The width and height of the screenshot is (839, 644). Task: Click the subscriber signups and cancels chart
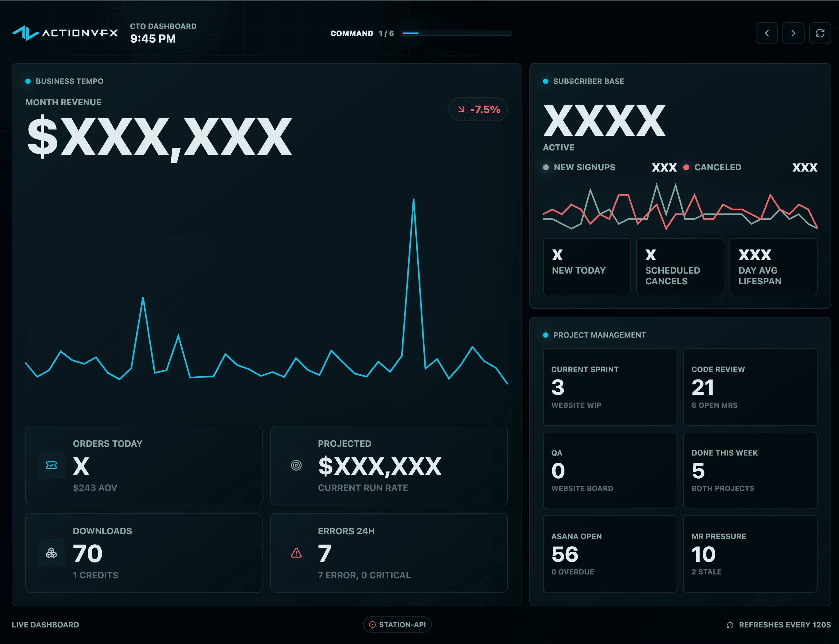pyautogui.click(x=680, y=206)
